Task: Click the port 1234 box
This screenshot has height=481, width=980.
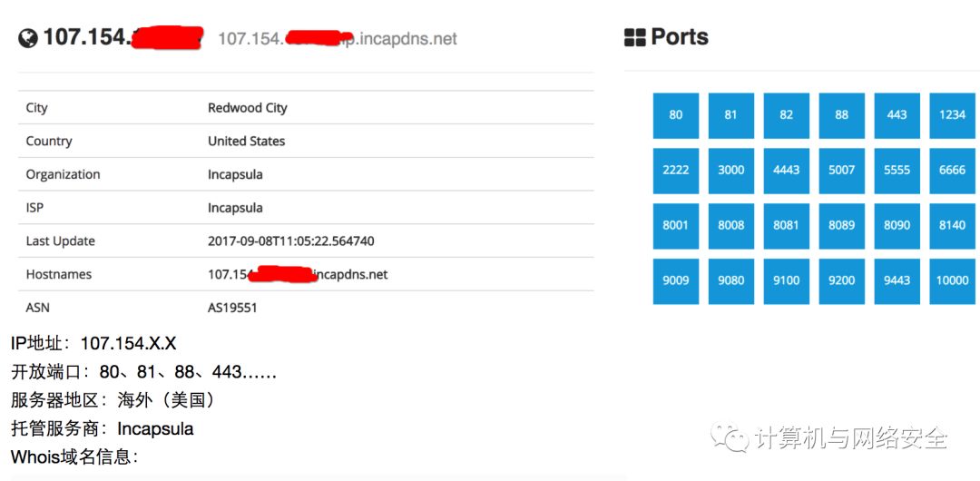Action: tap(952, 115)
